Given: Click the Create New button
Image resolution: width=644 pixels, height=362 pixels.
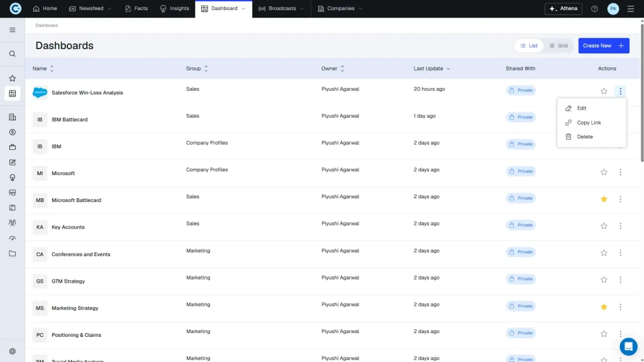Looking at the screenshot, I should pos(604,46).
